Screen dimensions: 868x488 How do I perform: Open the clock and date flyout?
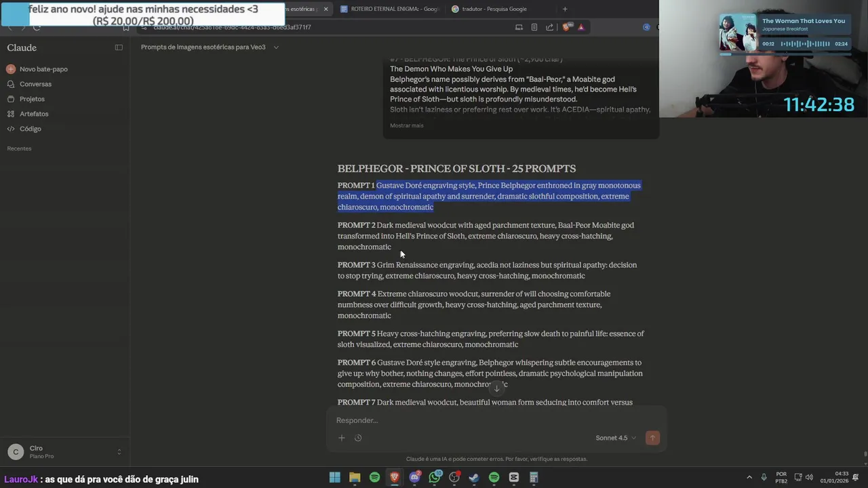[834, 477]
